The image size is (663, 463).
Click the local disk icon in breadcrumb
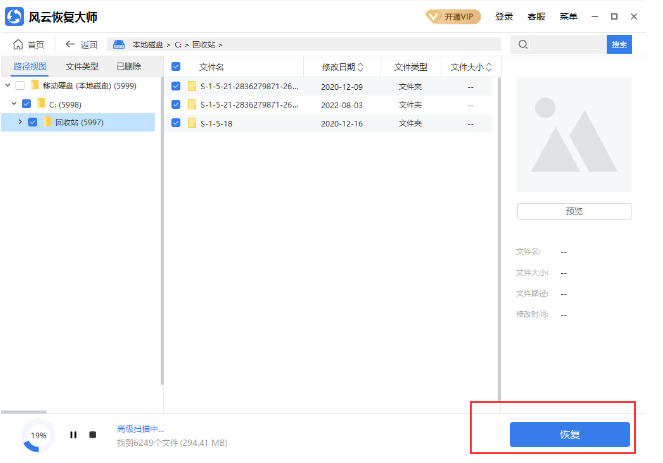click(119, 45)
